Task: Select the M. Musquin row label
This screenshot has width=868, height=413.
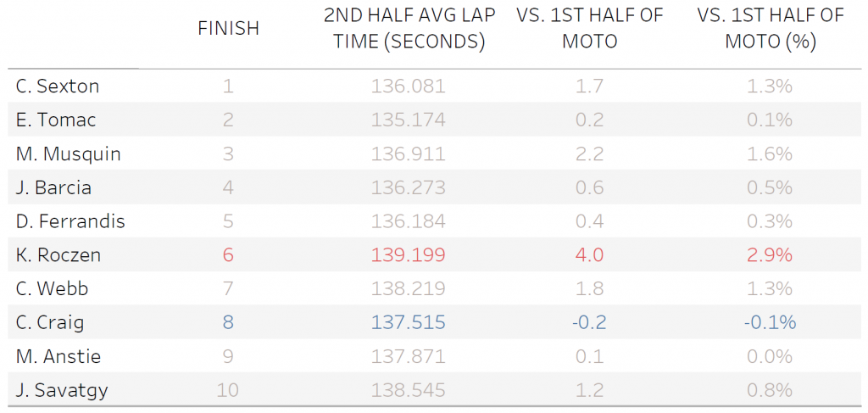Action: [x=69, y=153]
